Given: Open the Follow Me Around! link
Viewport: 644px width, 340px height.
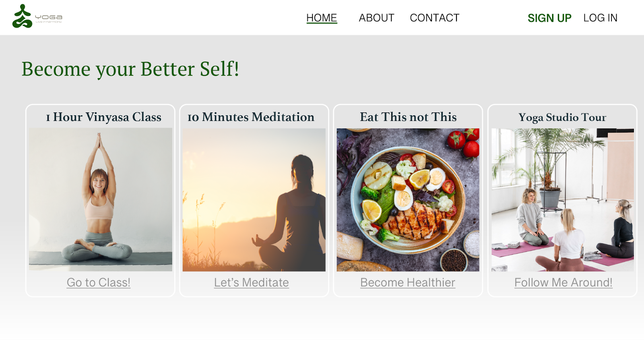Looking at the screenshot, I should [563, 282].
